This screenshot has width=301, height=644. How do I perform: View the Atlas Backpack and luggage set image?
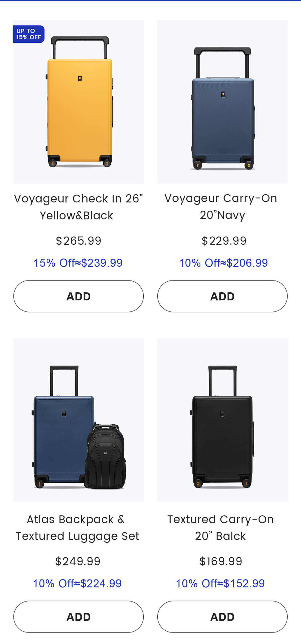tap(78, 427)
